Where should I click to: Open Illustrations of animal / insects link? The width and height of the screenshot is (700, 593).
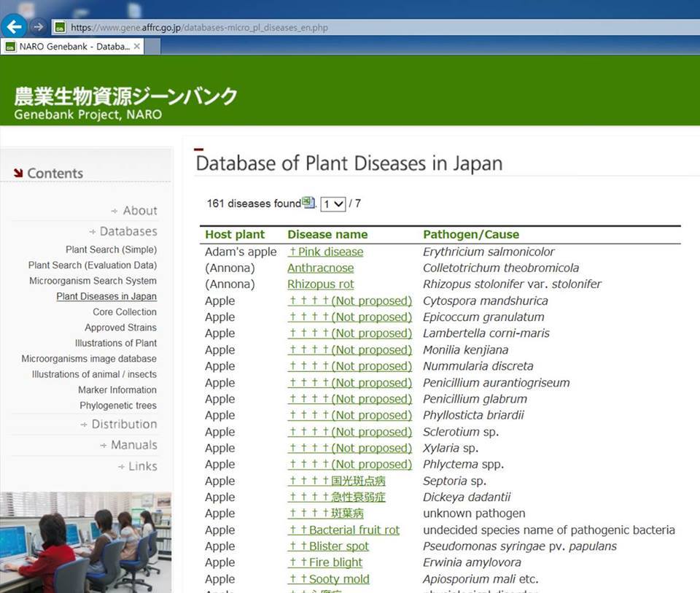(94, 375)
